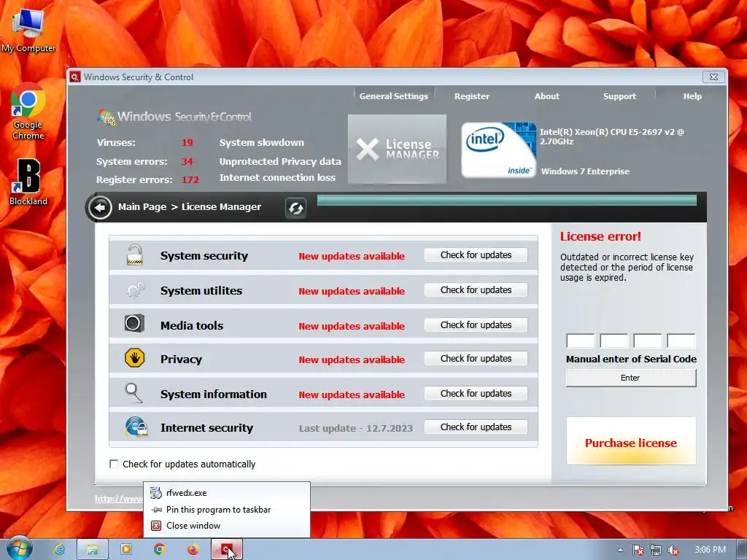
Task: Click the License Manager X tile
Action: click(397, 149)
